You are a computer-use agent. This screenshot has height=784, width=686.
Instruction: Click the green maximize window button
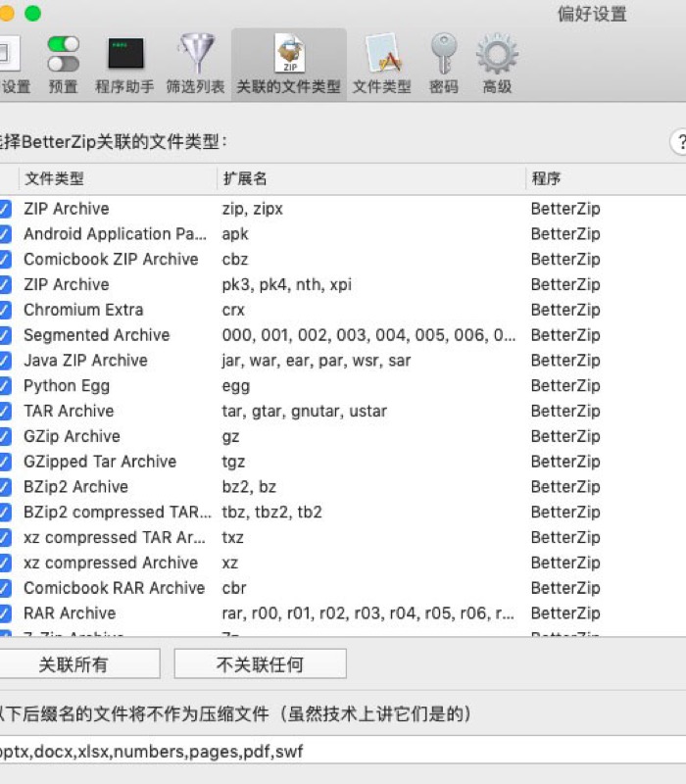33,14
